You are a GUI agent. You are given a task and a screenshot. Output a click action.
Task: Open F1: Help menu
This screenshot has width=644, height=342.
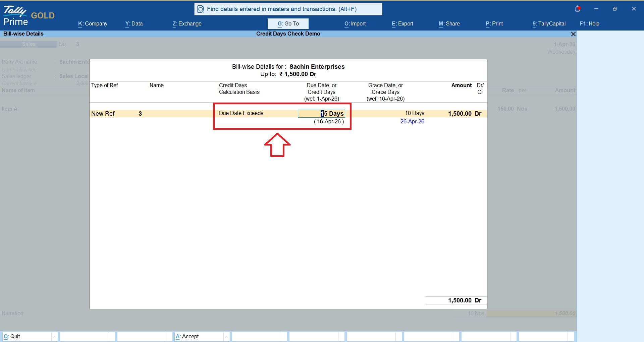589,24
